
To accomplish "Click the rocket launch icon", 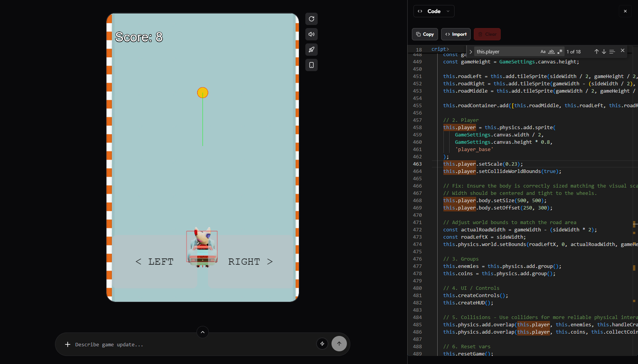I will tap(312, 50).
